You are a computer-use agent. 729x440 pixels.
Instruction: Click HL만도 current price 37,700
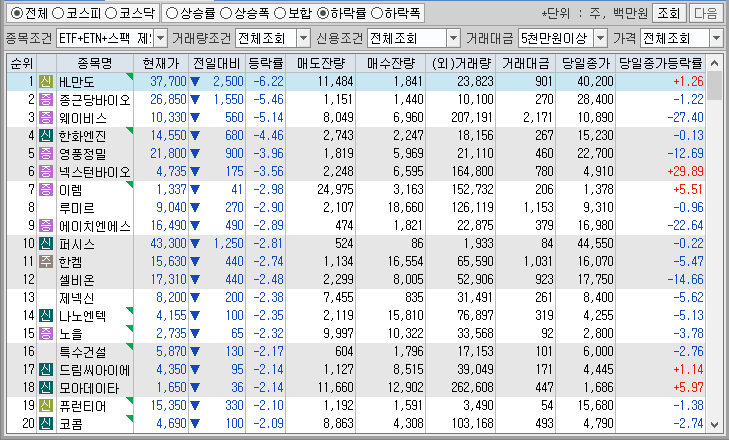tap(168, 81)
